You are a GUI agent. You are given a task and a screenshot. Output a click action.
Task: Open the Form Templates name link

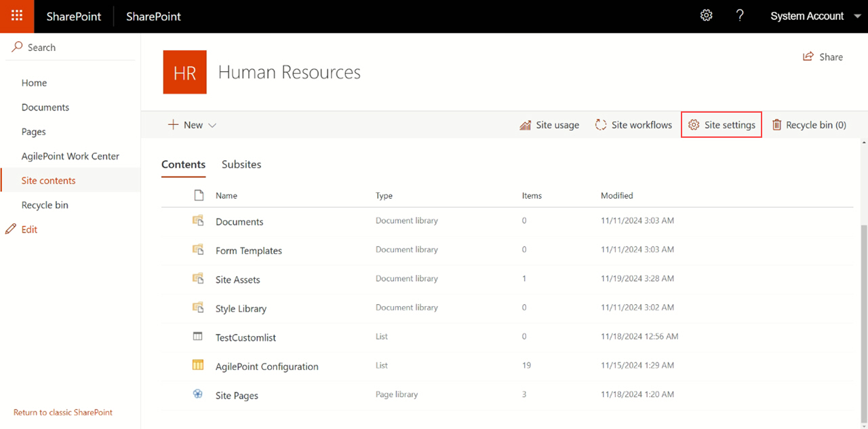pos(249,250)
